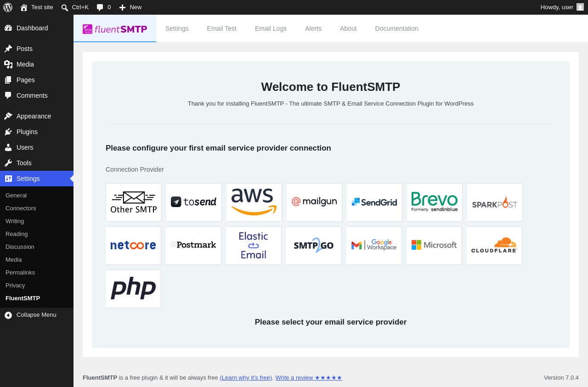This screenshot has height=387, width=588.
Task: Click the Learn why it's free link
Action: 246,377
